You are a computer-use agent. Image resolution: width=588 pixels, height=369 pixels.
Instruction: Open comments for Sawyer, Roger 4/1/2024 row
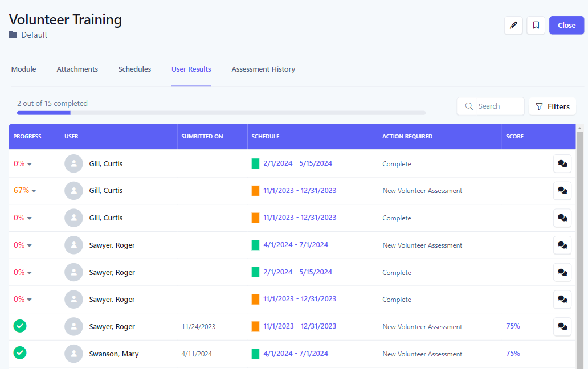coord(562,245)
